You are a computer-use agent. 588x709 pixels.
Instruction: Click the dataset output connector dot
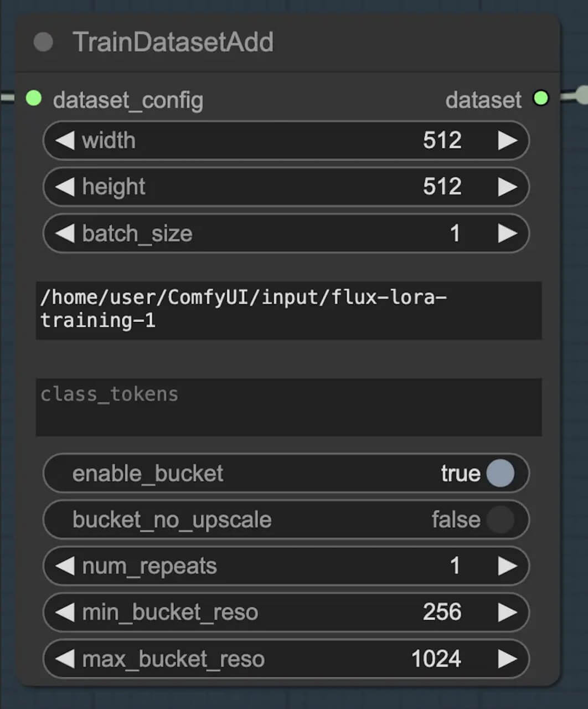coord(541,99)
